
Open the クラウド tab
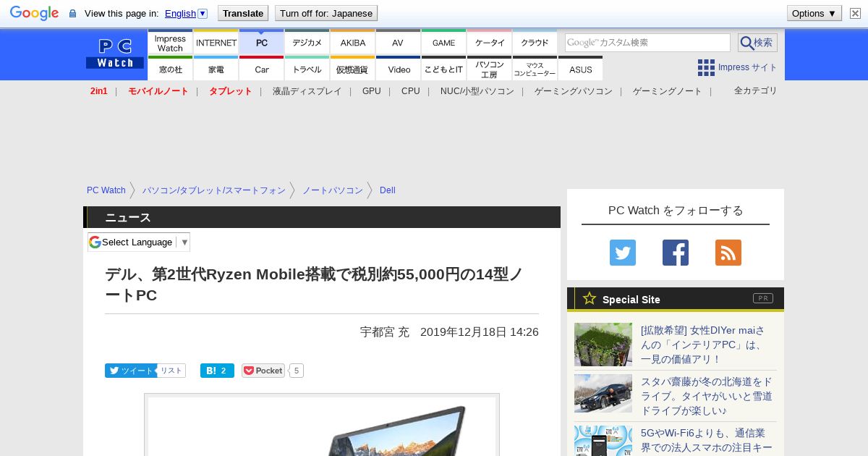(535, 43)
